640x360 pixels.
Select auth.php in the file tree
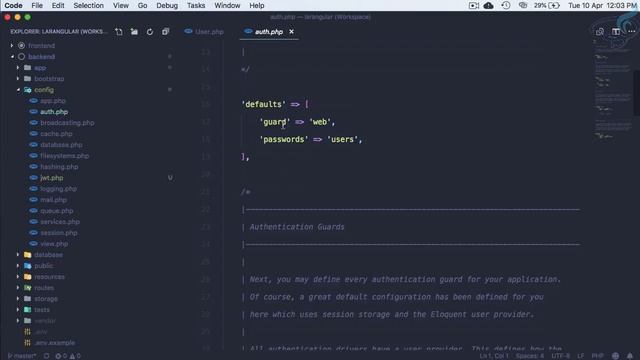(54, 112)
